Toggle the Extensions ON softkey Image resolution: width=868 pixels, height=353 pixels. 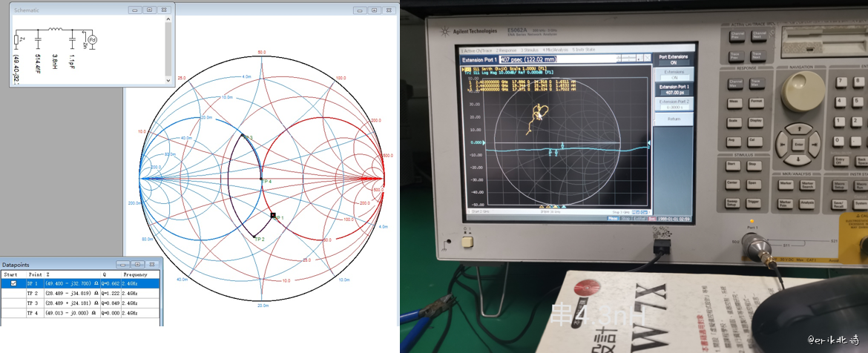coord(672,74)
